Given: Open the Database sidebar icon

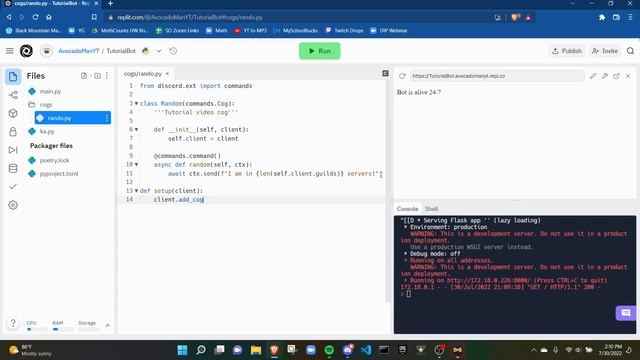Looking at the screenshot, I should (13, 168).
